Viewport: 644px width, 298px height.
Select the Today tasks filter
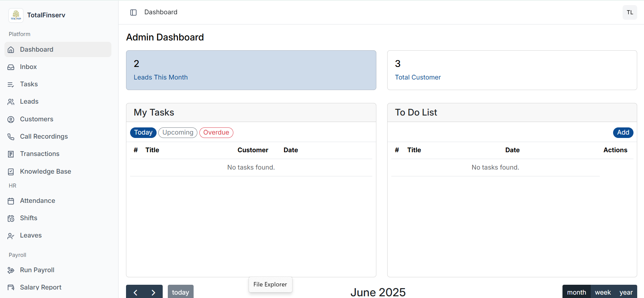pos(143,133)
